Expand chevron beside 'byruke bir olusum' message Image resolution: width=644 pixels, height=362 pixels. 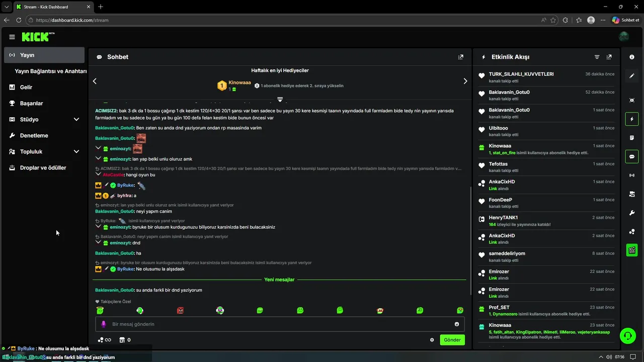coord(98,226)
